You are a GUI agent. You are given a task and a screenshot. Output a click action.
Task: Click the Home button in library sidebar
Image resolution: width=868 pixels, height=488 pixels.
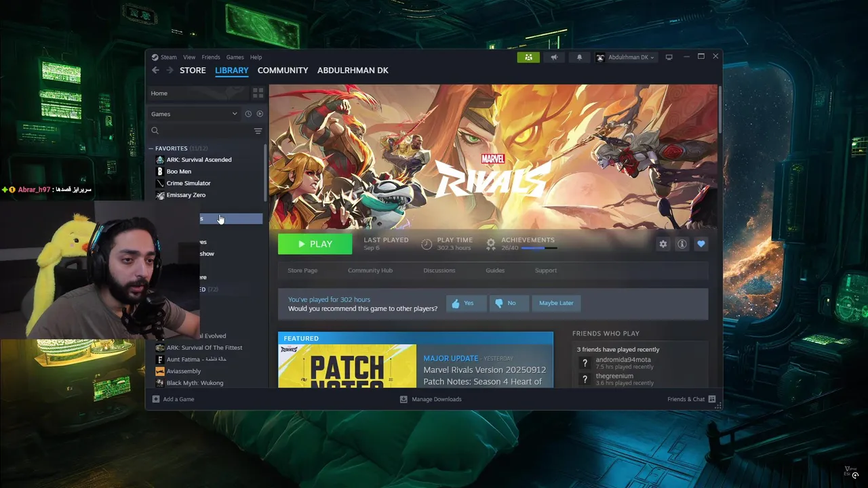pyautogui.click(x=198, y=93)
